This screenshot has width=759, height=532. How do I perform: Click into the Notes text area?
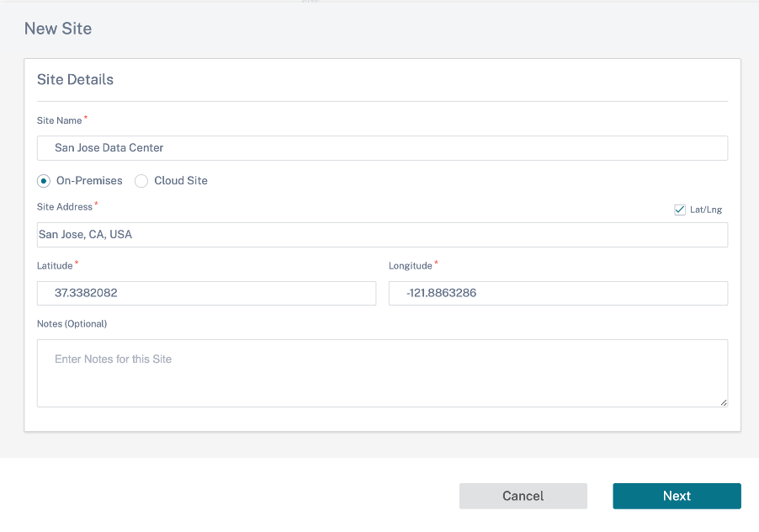pyautogui.click(x=382, y=373)
